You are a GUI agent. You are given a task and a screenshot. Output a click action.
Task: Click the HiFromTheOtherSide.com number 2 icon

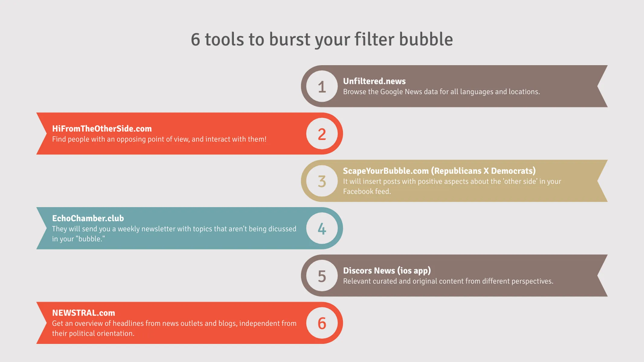click(x=322, y=133)
